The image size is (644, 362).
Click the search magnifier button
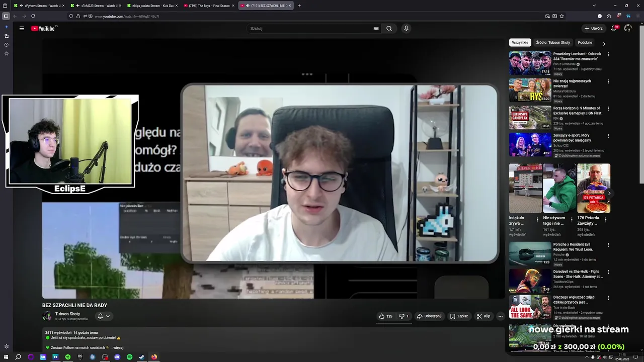389,29
